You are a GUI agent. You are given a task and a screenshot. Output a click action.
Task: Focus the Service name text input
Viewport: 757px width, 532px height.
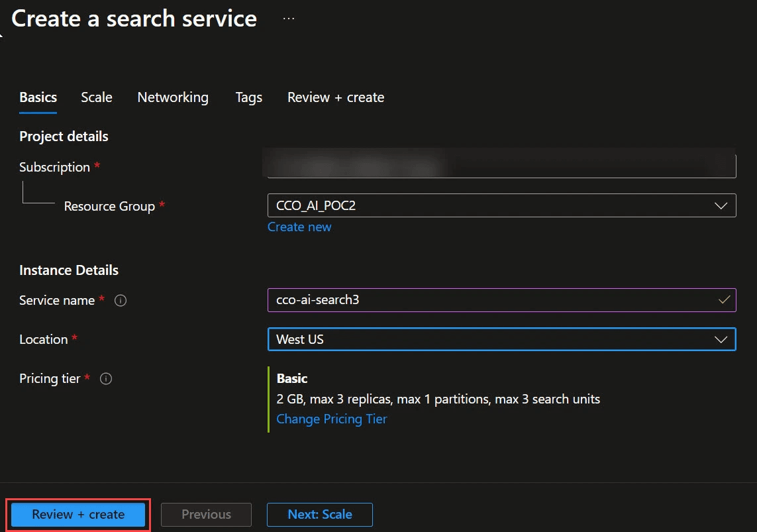click(490, 299)
